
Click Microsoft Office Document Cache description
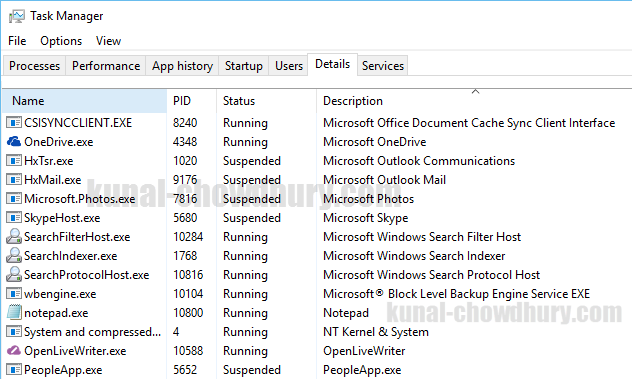469,123
